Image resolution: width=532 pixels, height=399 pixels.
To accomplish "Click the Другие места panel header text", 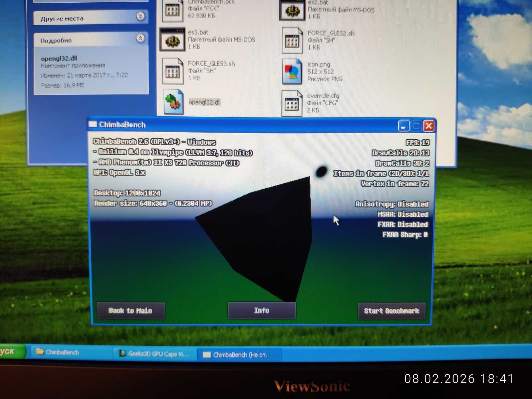I will tap(62, 19).
